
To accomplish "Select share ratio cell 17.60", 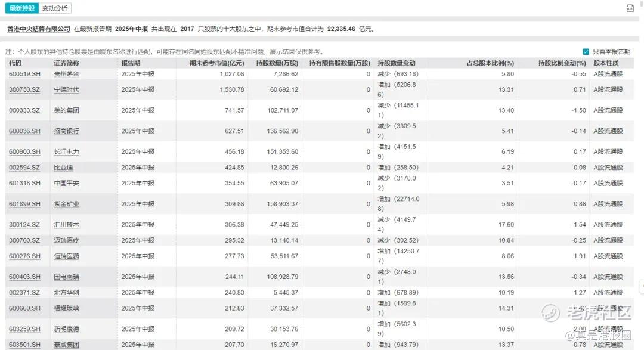I will tap(506, 225).
